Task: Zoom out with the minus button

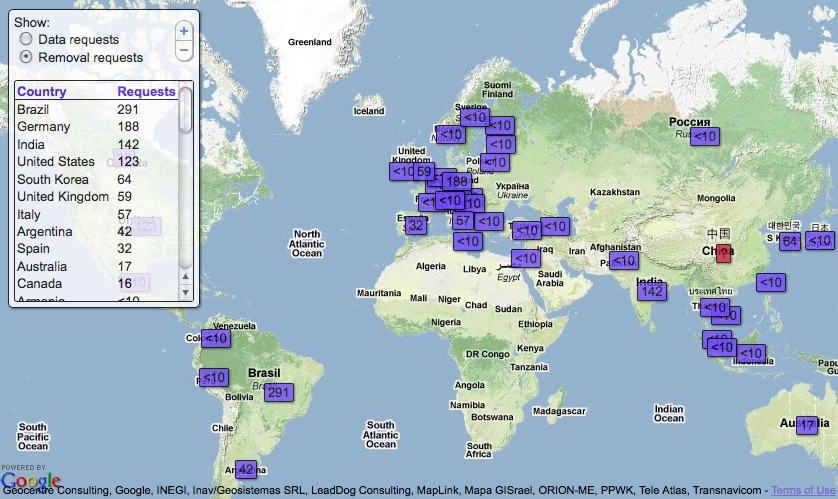Action: tap(183, 50)
